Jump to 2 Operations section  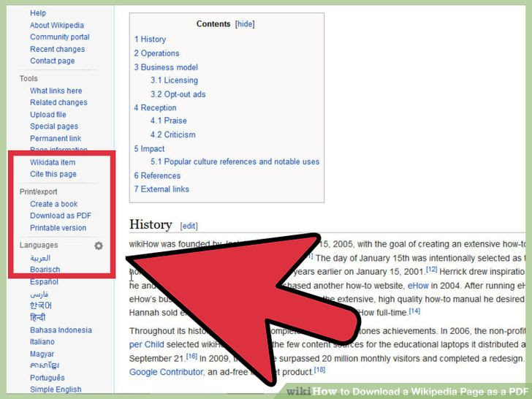(156, 53)
